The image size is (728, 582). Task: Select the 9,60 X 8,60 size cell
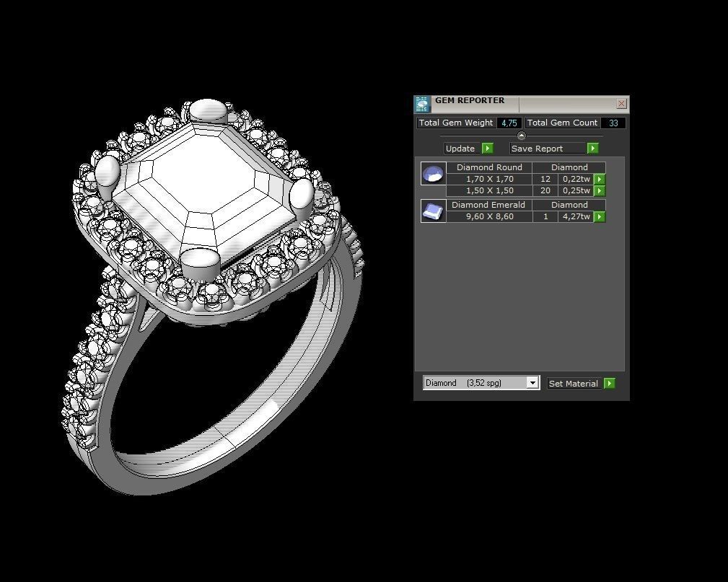(489, 217)
